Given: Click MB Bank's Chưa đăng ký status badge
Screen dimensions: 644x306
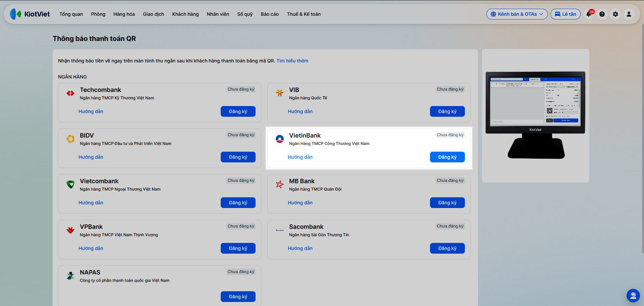Looking at the screenshot, I should (x=450, y=181).
